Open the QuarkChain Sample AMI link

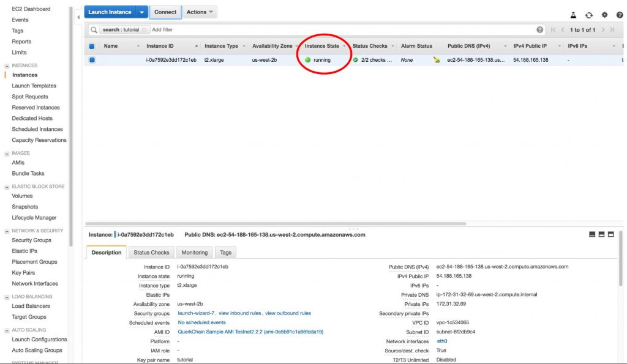250,332
